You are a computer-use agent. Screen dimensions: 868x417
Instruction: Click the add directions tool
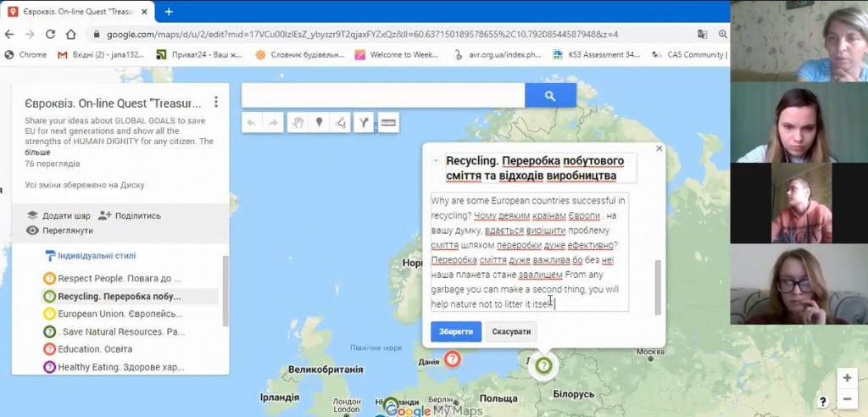pyautogui.click(x=364, y=123)
